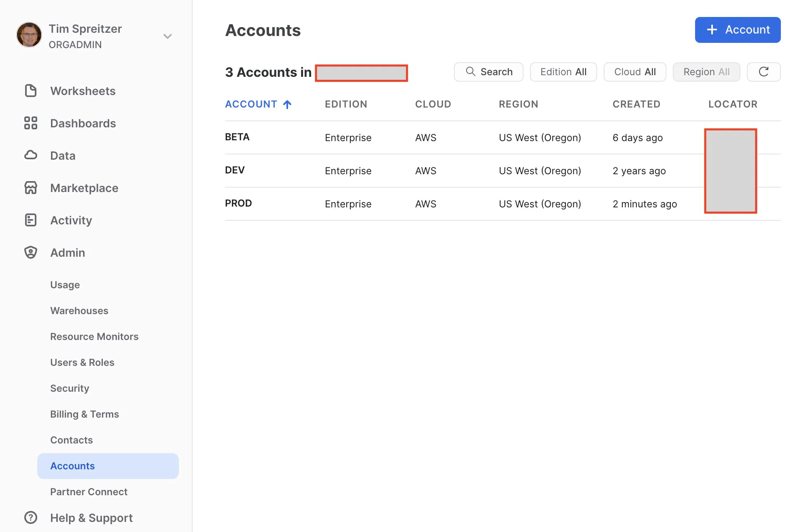Click Enterprise edition in BETA row
This screenshot has width=793, height=532.
tap(348, 138)
